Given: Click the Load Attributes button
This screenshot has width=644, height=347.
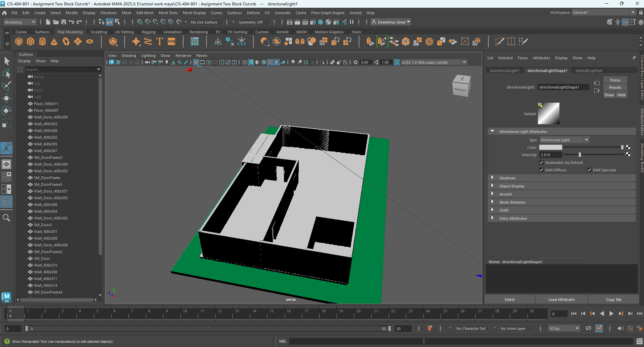Looking at the screenshot, I should (x=561, y=299).
